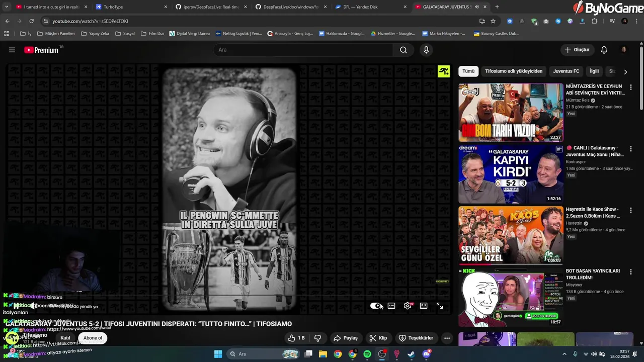Like the video with thumbs up
Screen dimensions: 644x362
[x=296, y=338]
